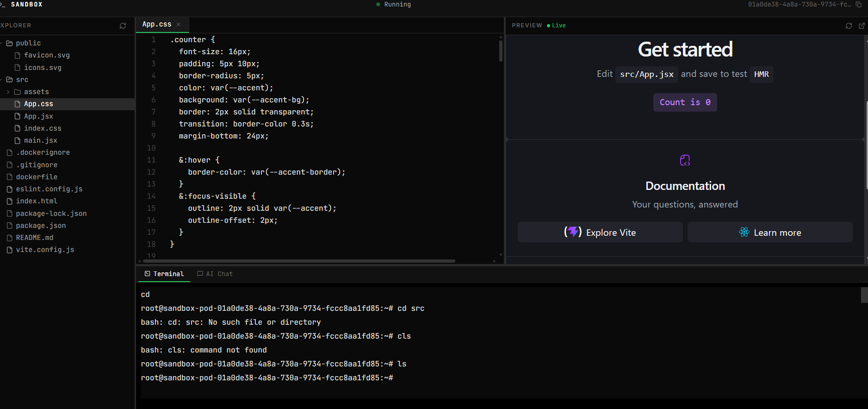This screenshot has width=868, height=409.
Task: Close the App.css editor tab
Action: point(179,25)
